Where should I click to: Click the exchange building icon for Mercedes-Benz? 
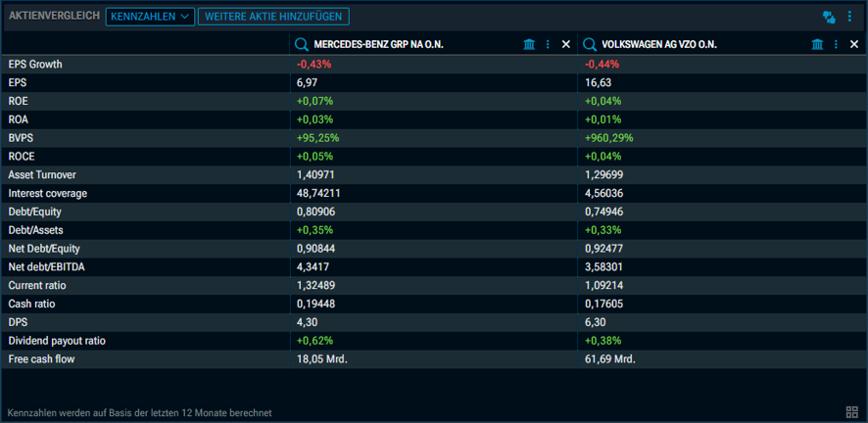(529, 44)
